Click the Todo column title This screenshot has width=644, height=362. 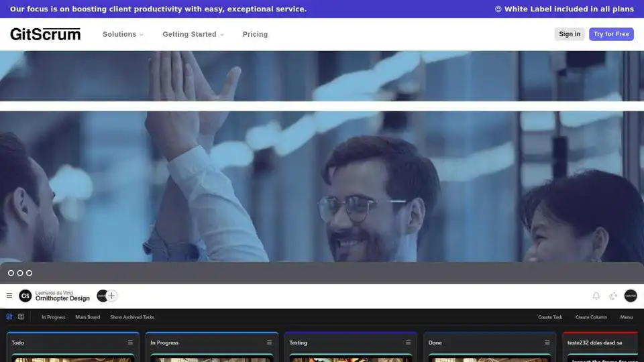17,343
